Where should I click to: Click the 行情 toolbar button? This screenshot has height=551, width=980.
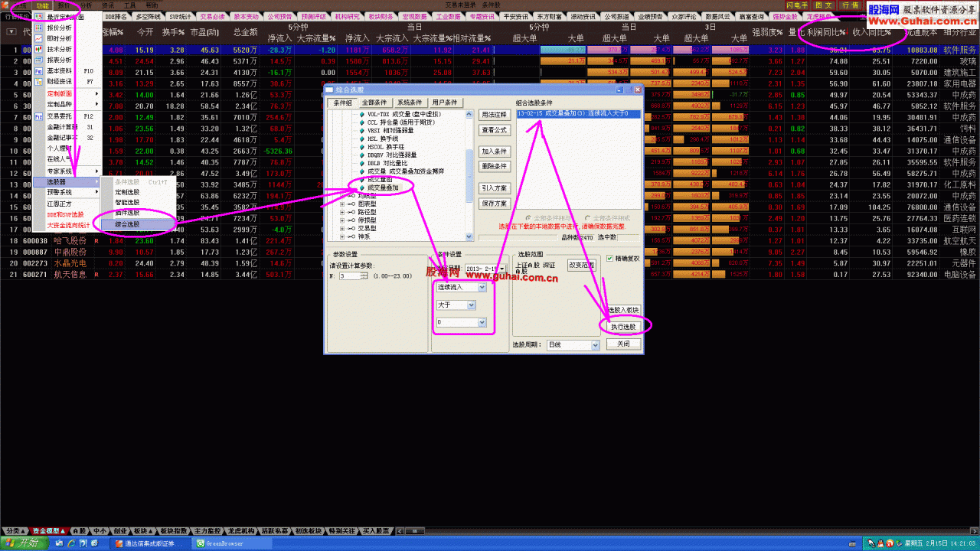(x=850, y=5)
